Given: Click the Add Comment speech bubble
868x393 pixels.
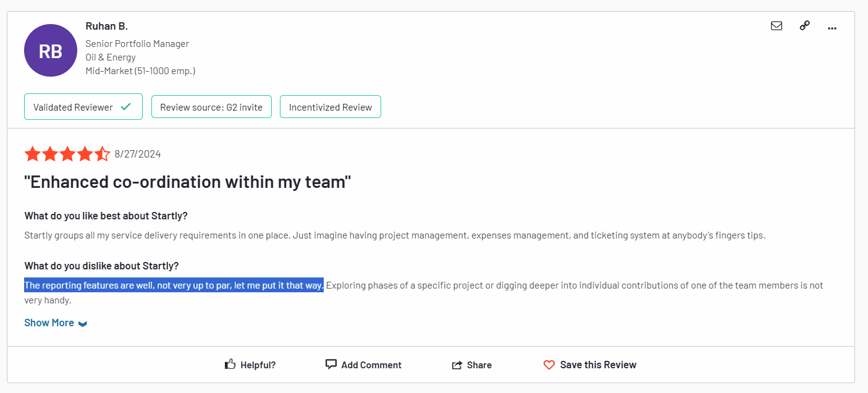Looking at the screenshot, I should tap(331, 365).
